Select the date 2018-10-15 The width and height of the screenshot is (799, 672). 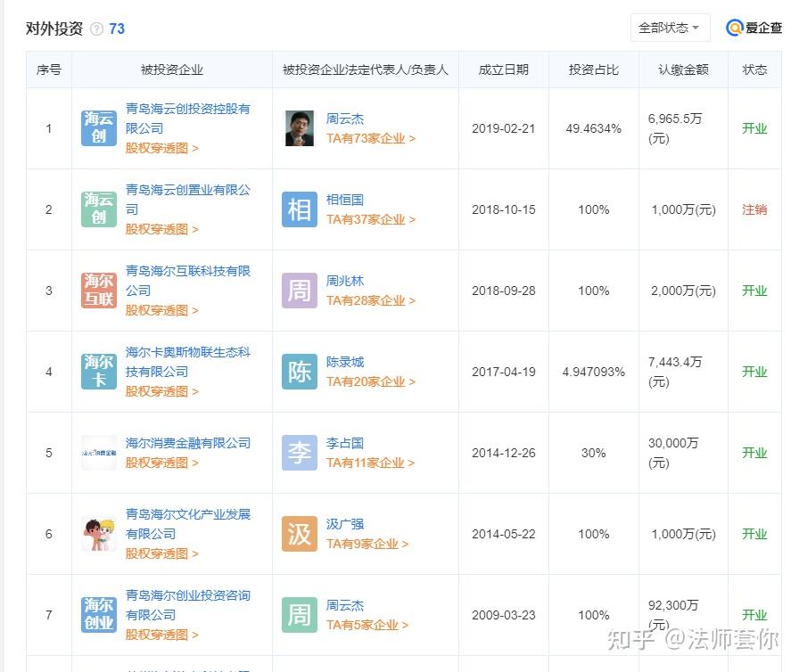(504, 209)
